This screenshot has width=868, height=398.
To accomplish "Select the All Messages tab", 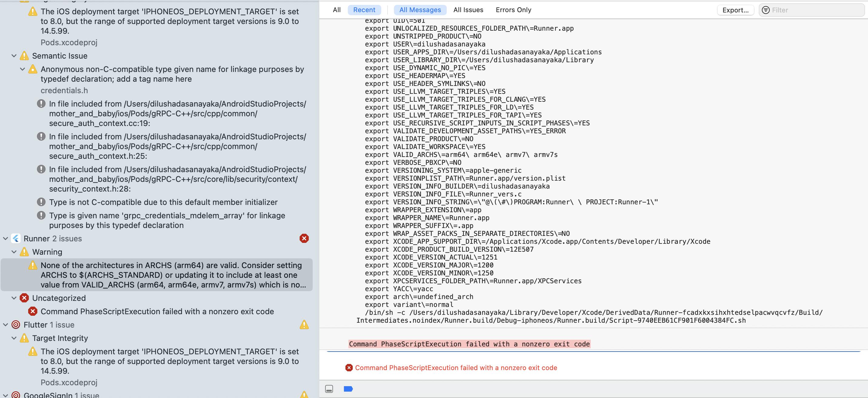I will click(x=420, y=10).
